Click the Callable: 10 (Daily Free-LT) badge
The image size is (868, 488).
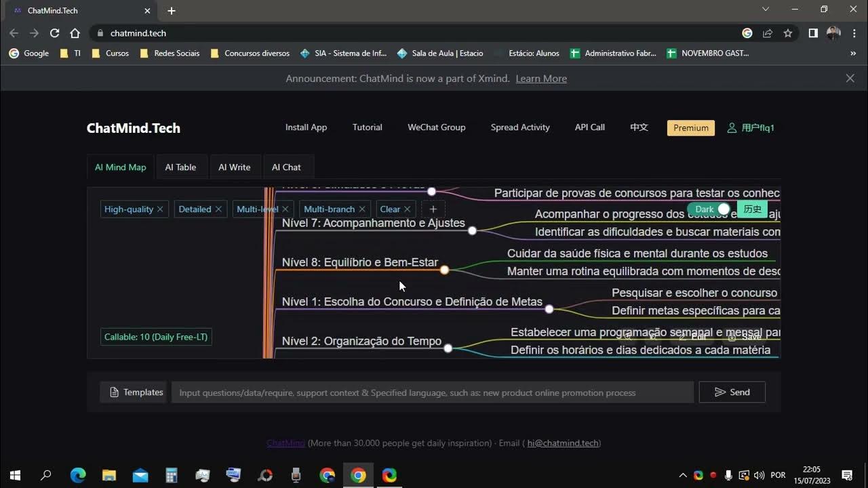coord(156,337)
